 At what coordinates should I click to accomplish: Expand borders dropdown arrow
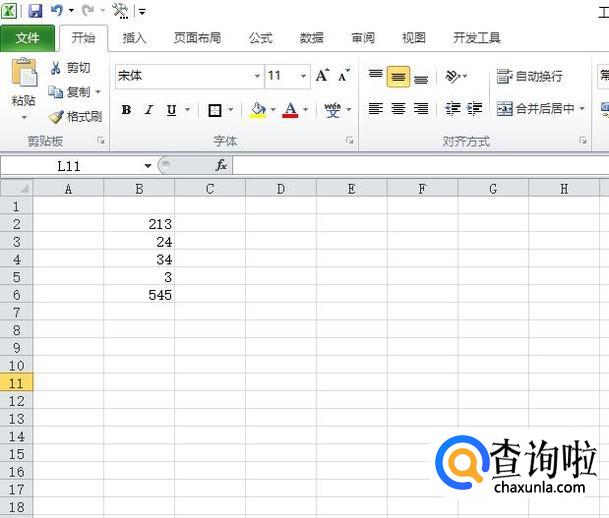[231, 110]
